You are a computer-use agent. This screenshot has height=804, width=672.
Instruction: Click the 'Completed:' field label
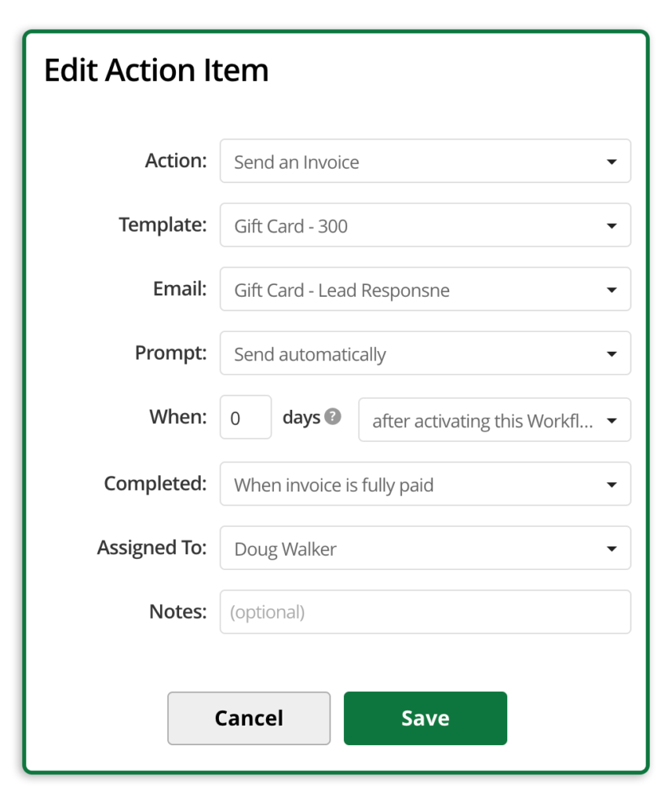(x=155, y=484)
